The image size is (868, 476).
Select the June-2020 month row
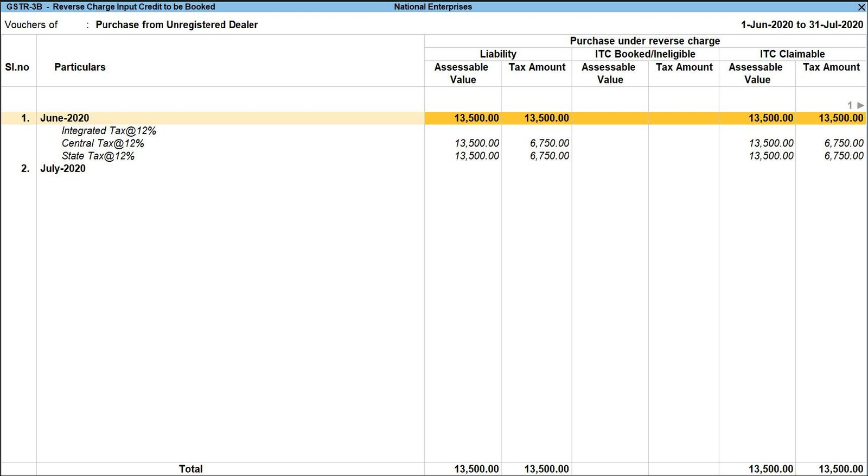coord(65,118)
